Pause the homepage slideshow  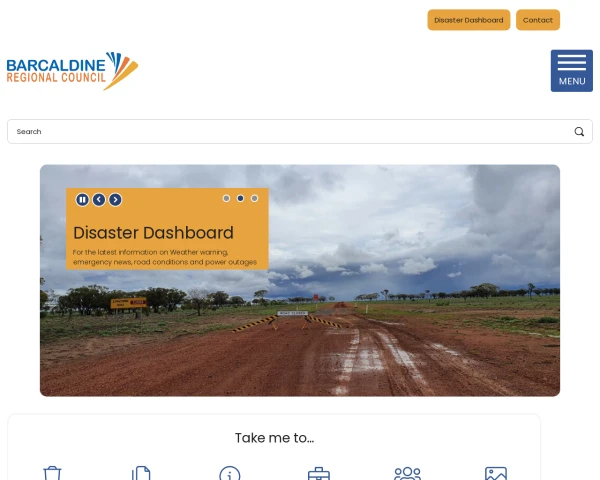[82, 199]
